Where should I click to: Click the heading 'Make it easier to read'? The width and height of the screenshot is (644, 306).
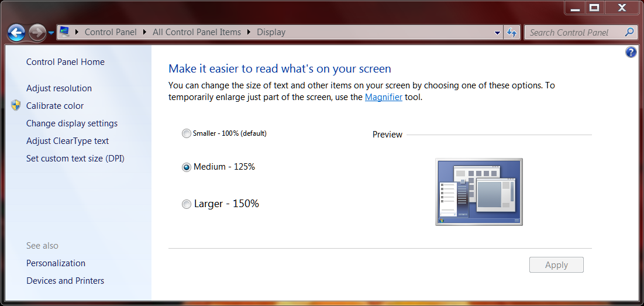click(x=280, y=68)
